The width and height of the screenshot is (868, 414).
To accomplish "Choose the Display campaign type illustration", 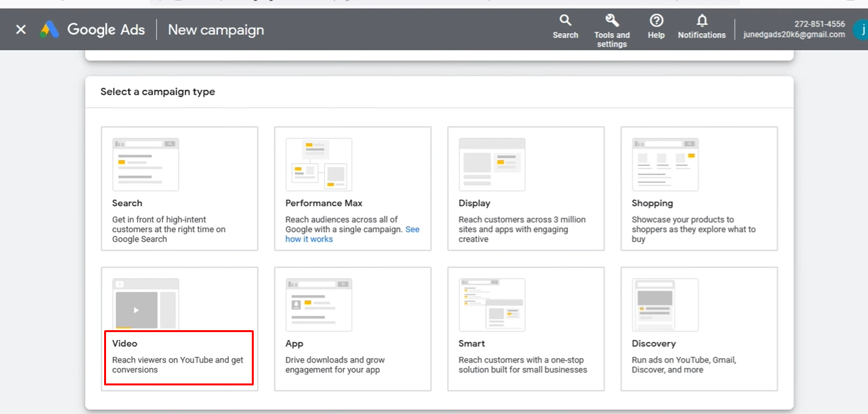I will pyautogui.click(x=492, y=164).
